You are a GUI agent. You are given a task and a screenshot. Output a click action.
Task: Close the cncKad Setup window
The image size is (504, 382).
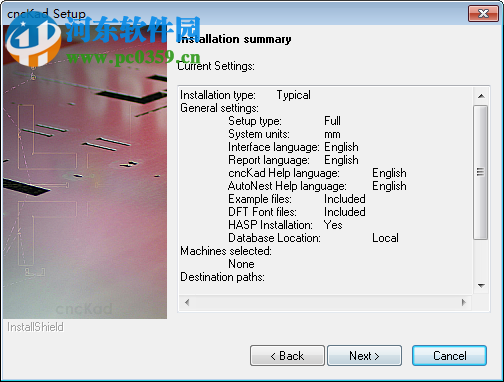tap(483, 13)
